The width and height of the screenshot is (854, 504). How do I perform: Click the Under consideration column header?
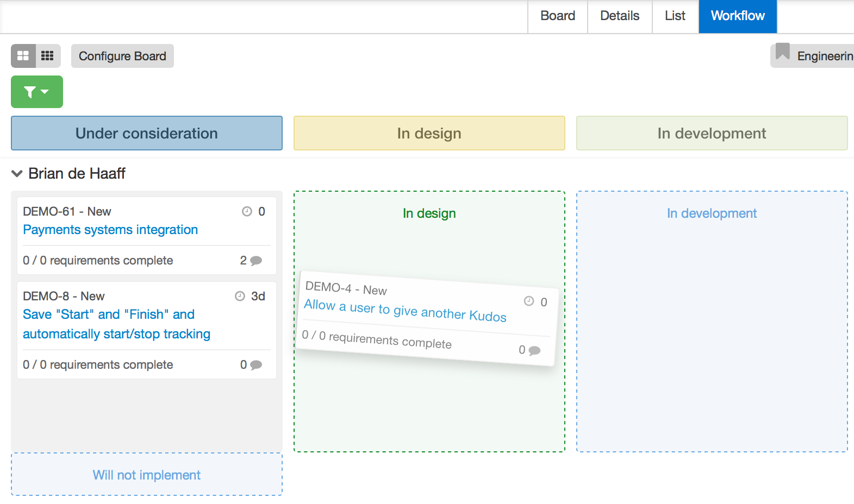[x=147, y=133]
